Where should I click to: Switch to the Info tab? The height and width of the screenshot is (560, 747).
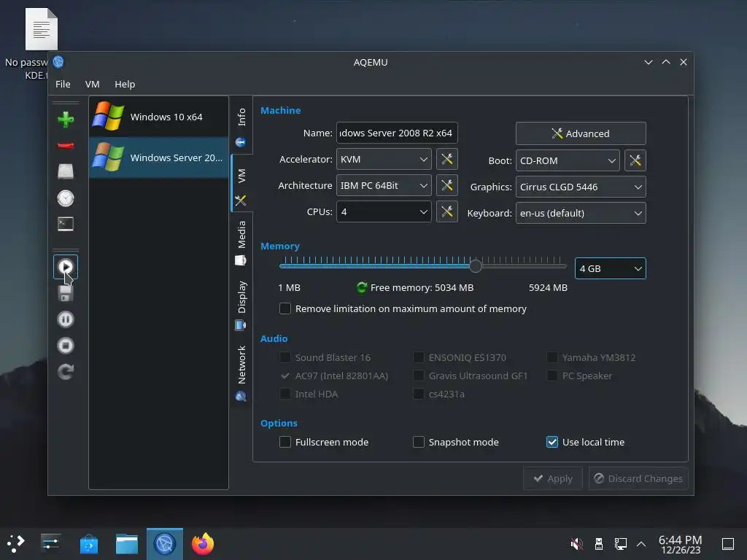click(x=241, y=126)
